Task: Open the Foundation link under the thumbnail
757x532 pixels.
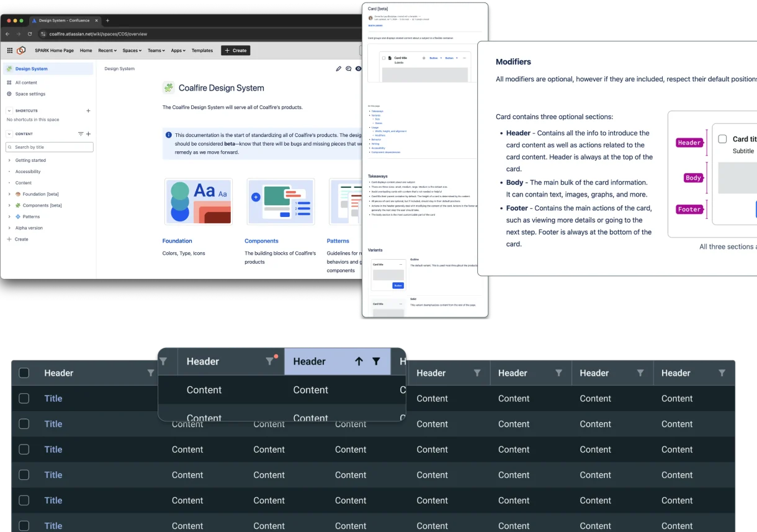Action: [x=177, y=241]
